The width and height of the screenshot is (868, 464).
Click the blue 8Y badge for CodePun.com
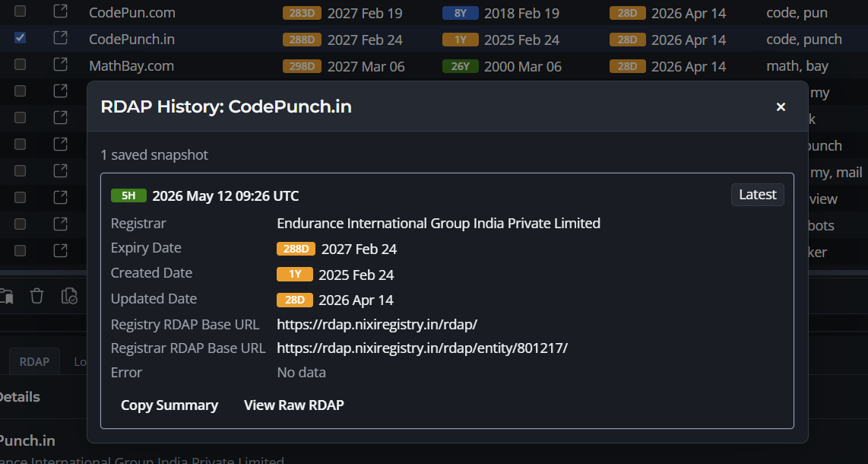pyautogui.click(x=461, y=13)
